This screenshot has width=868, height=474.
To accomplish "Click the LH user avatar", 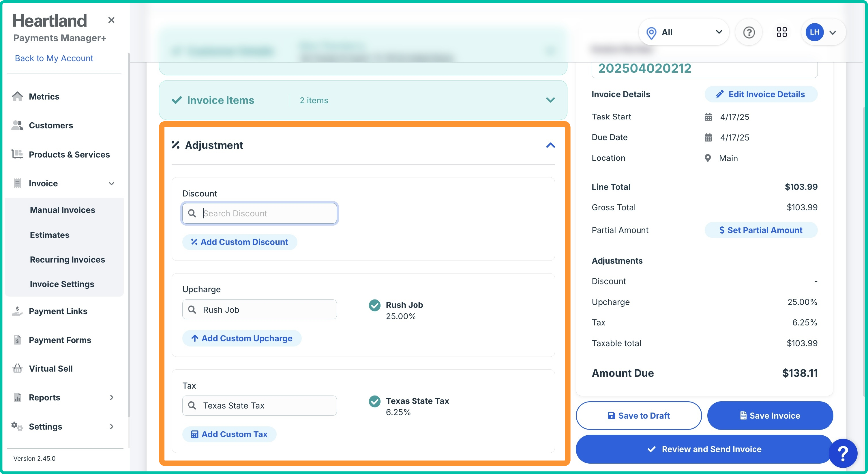I will (814, 33).
